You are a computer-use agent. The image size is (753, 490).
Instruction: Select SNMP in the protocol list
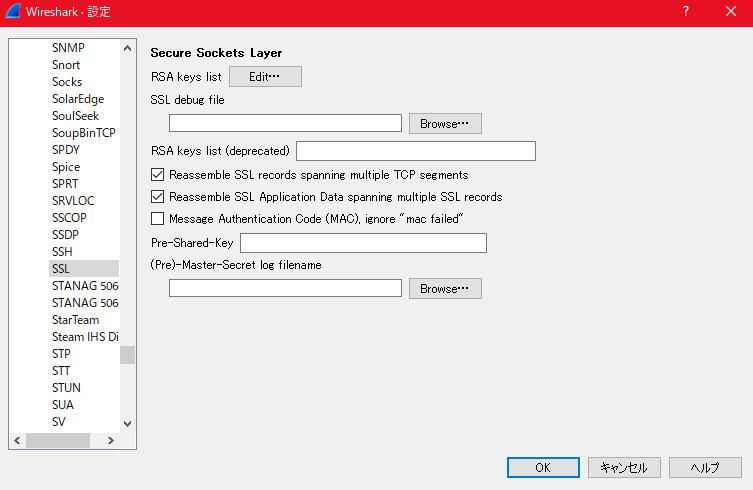68,48
